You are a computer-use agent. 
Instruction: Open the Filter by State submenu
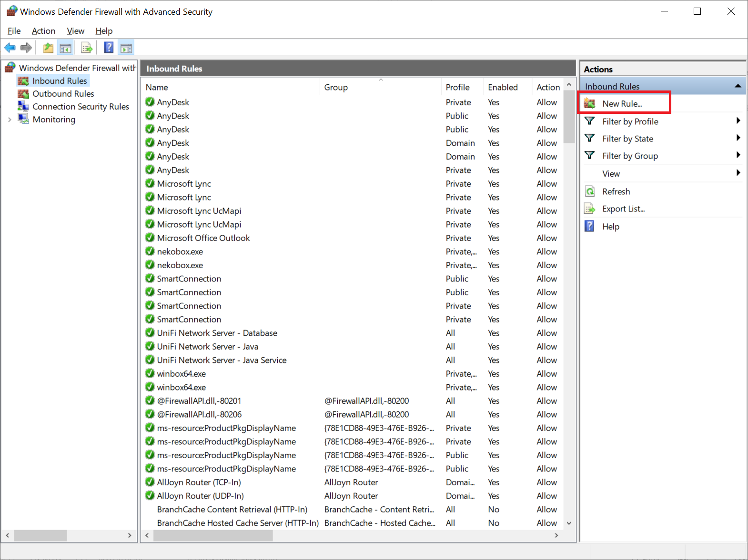738,138
